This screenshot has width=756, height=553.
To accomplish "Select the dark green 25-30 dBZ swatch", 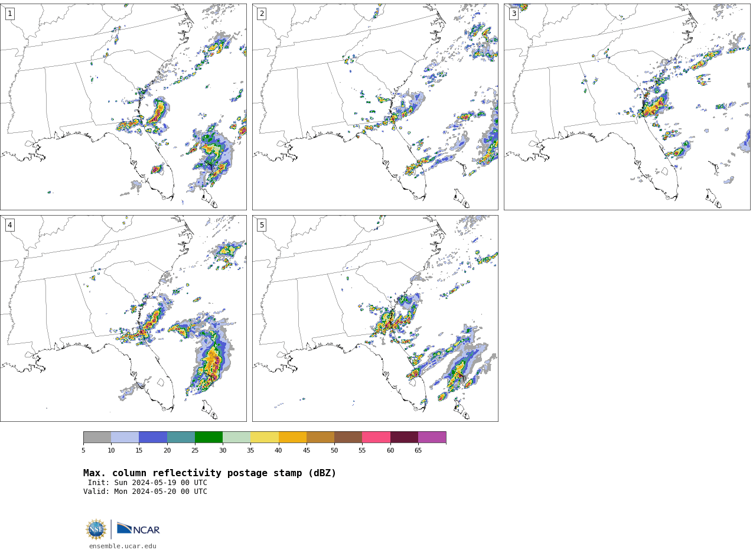I will pos(208,437).
